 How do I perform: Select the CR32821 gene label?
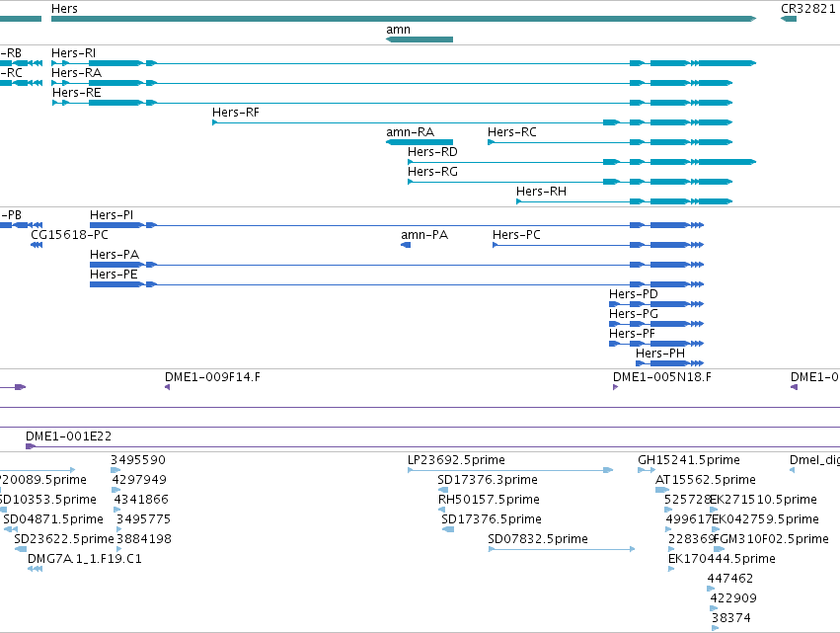(807, 9)
